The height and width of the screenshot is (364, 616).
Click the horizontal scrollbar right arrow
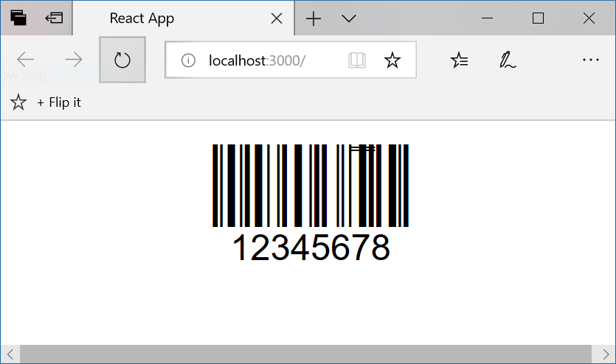(x=606, y=354)
